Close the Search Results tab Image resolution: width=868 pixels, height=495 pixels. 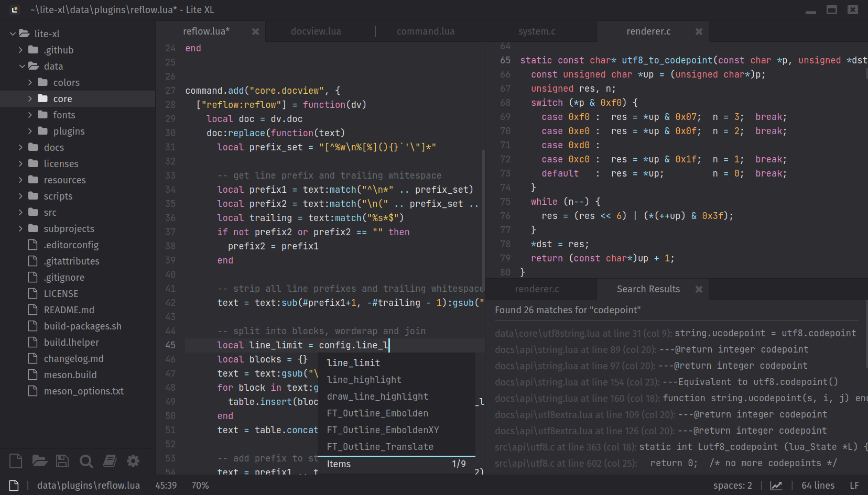click(x=699, y=289)
